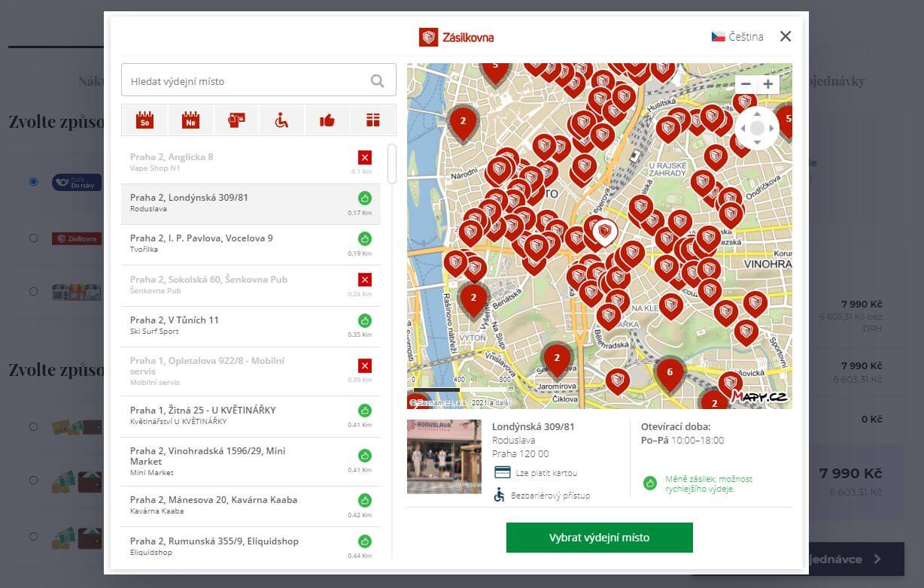This screenshot has width=924, height=588.
Task: Select Praha 2, V Tůních 11 entry
Action: click(251, 326)
